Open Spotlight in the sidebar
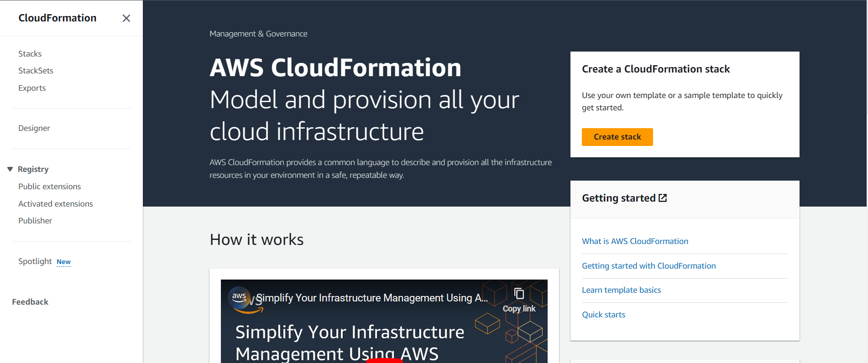Screen dimensions: 868x363 (x=35, y=261)
